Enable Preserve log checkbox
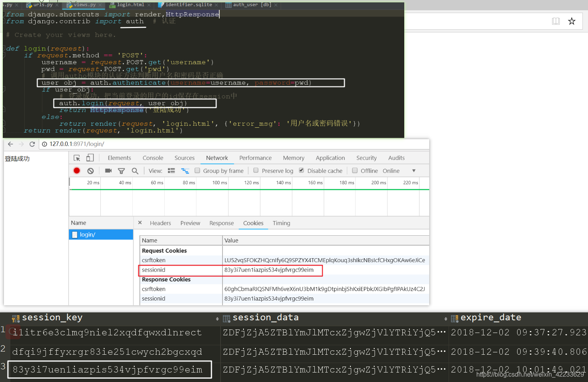 click(256, 170)
